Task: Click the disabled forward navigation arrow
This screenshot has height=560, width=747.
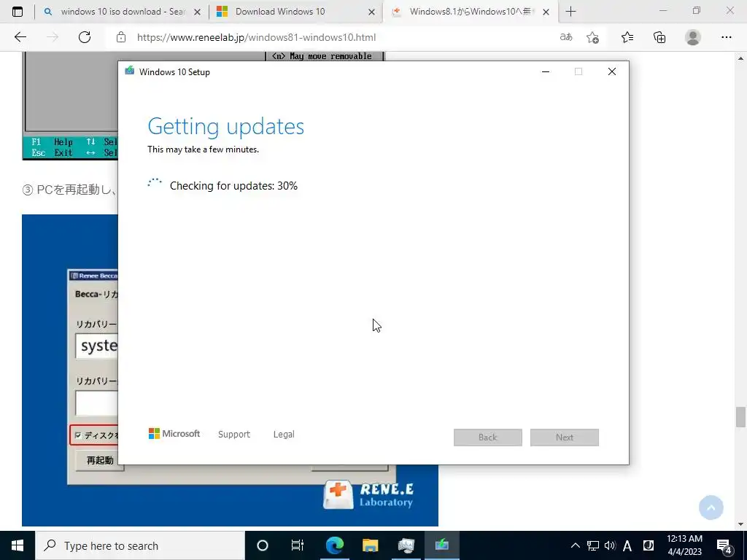Action: 53,37
